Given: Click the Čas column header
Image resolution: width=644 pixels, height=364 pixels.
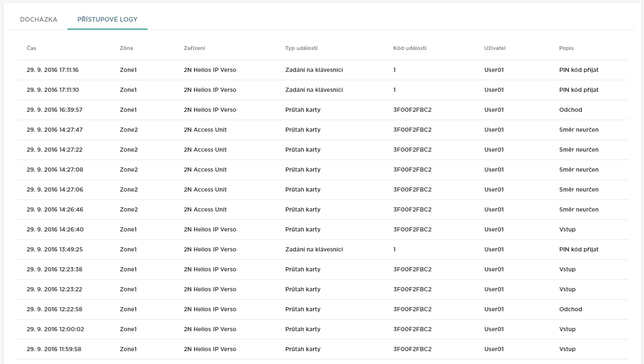Looking at the screenshot, I should [31, 48].
